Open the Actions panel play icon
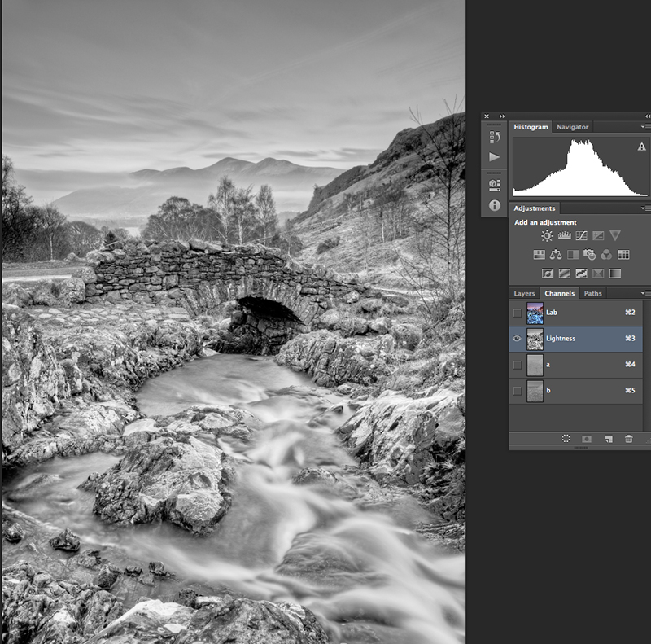 (x=494, y=157)
